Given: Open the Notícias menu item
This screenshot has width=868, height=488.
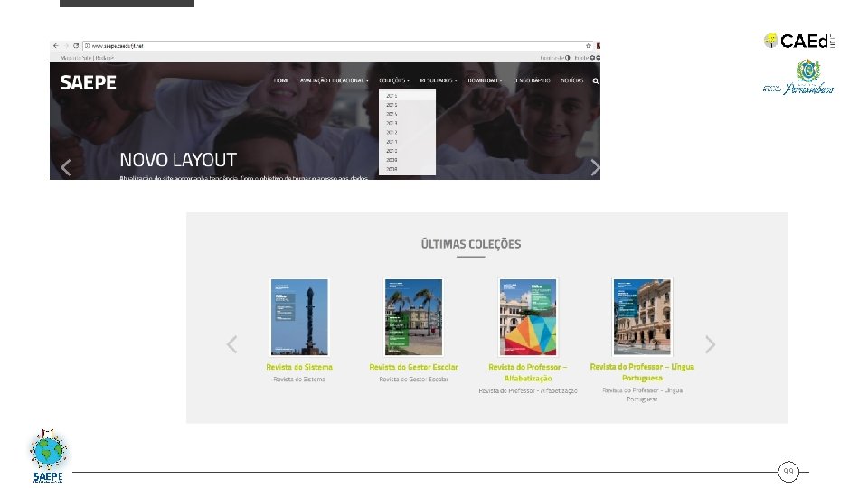Looking at the screenshot, I should pyautogui.click(x=571, y=80).
